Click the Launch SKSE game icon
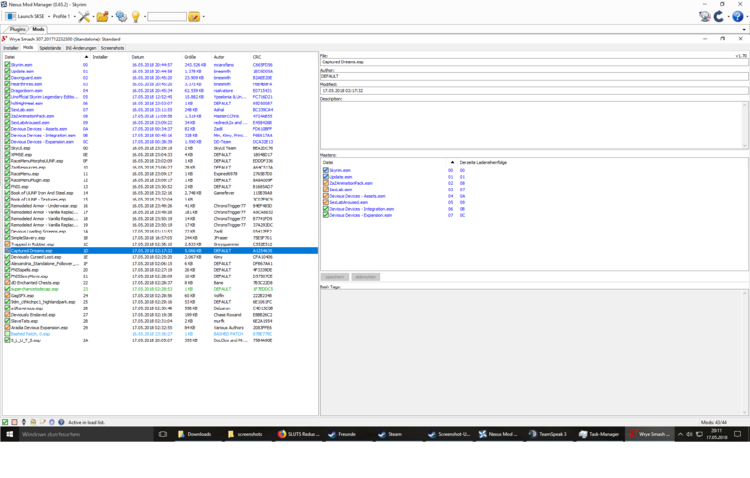This screenshot has height=478, width=750. [10, 16]
